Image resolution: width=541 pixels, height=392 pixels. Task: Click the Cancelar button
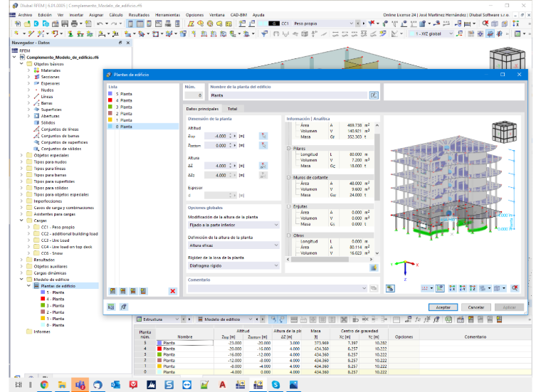(476, 307)
